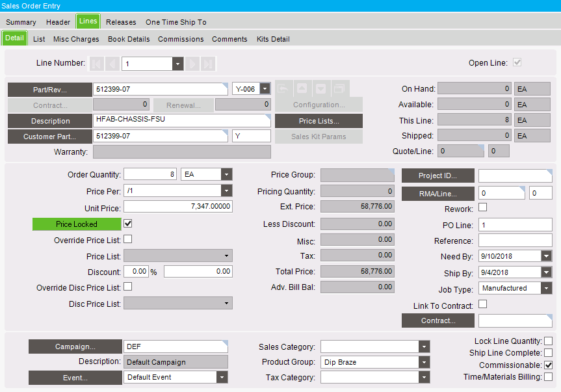
Task: Toggle the Open Line checkbox
Action: pyautogui.click(x=517, y=62)
